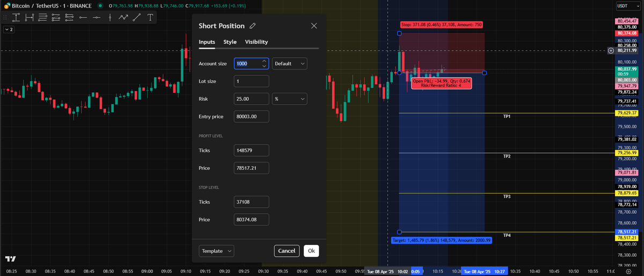Click the Profit Level Ticks field
This screenshot has width=644, height=276.
[251, 151]
